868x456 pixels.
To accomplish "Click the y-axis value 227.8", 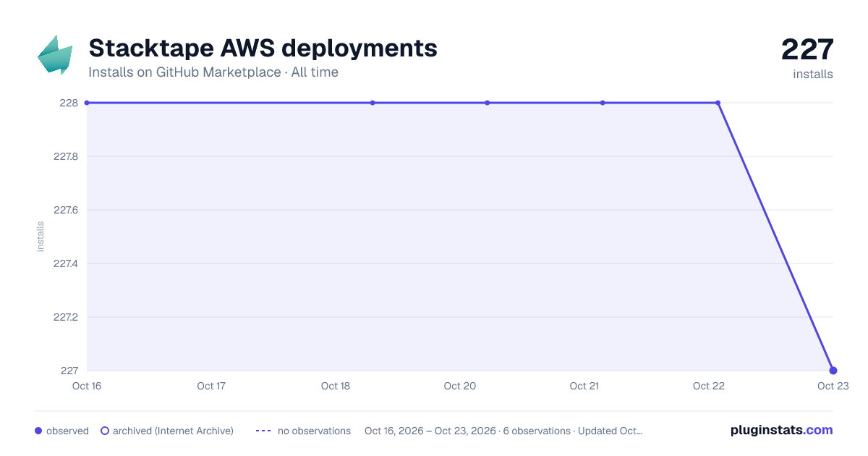I will [66, 156].
